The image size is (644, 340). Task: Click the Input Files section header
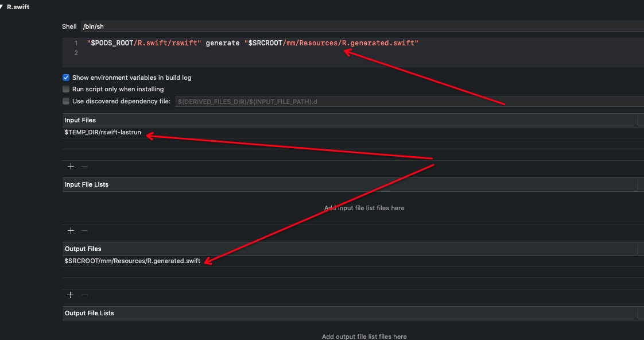coord(80,120)
